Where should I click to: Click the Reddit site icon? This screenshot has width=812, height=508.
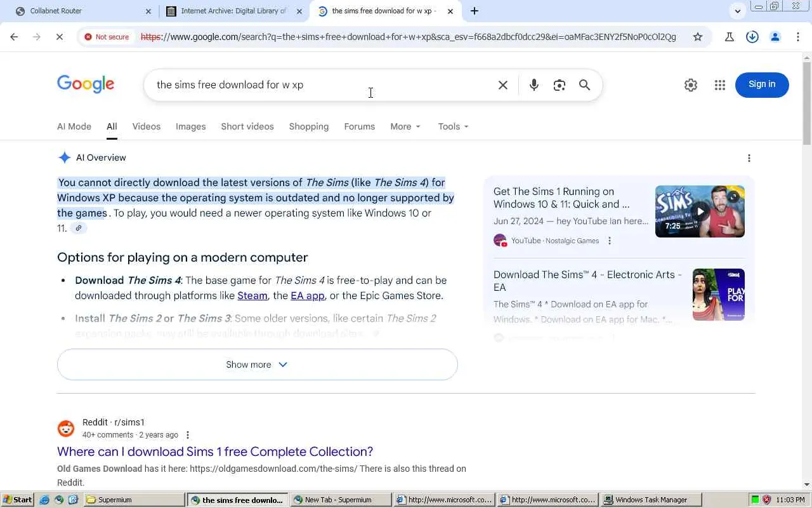coord(66,429)
